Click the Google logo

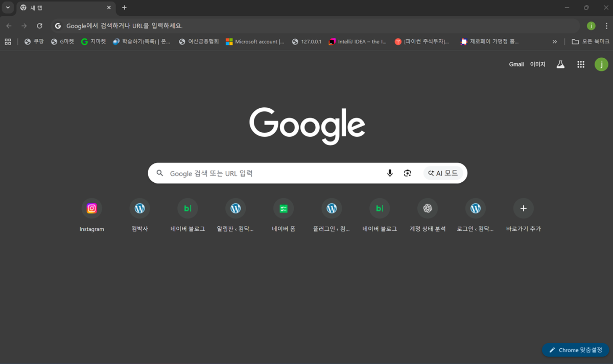point(307,126)
